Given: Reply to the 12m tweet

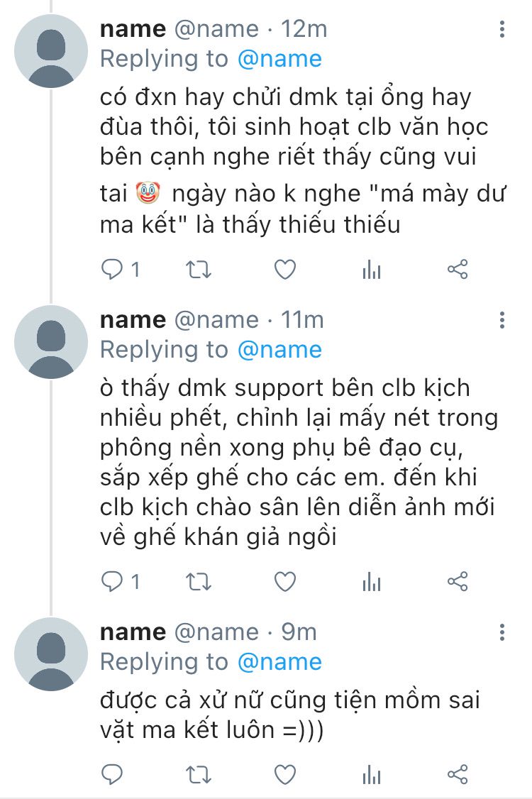Looking at the screenshot, I should 112,270.
